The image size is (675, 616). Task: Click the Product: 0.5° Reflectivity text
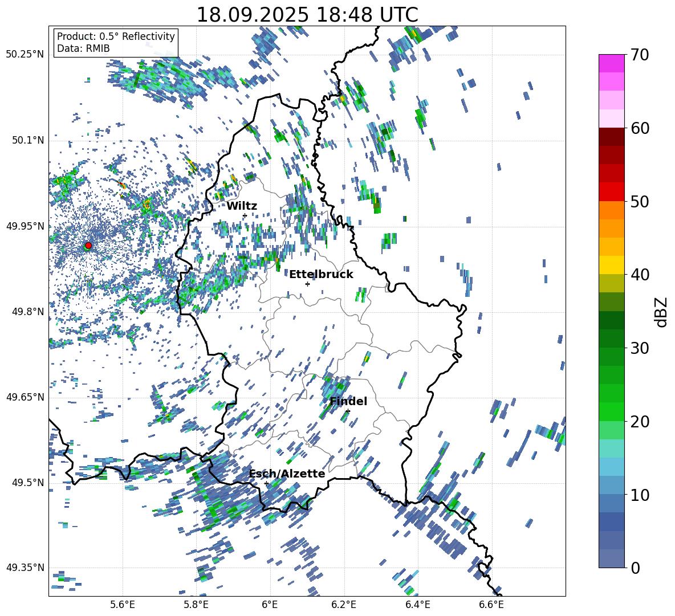[116, 36]
